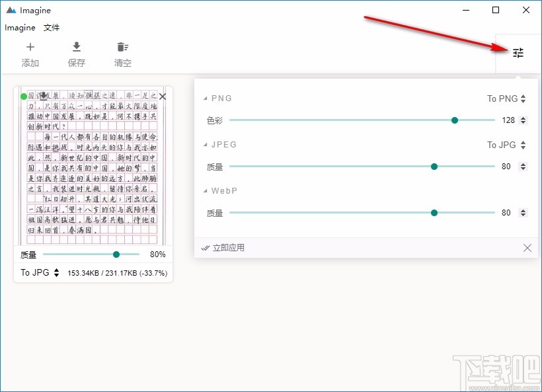Viewport: 542px width, 392px height.
Task: Click the green status dot on the image thumbnail
Action: 24,96
